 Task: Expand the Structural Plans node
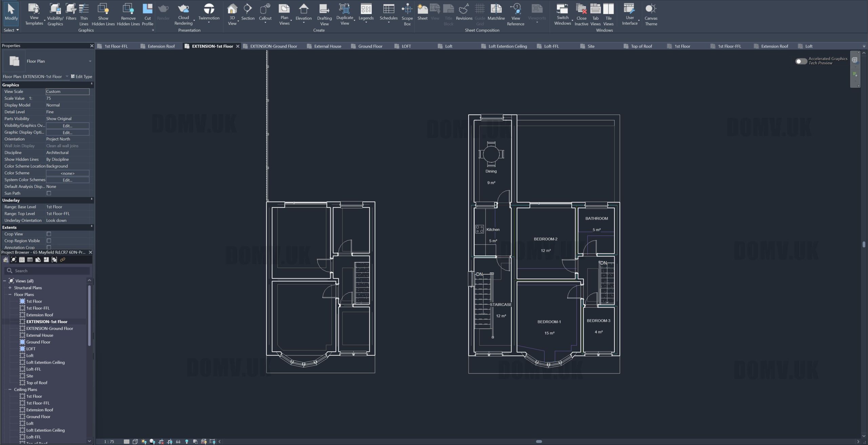(x=10, y=288)
